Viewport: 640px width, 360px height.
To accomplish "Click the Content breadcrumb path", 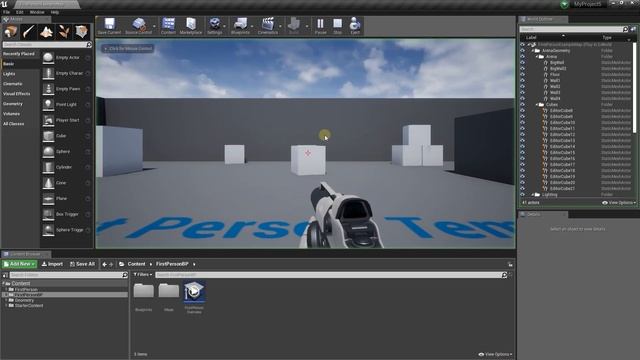I will 136,264.
